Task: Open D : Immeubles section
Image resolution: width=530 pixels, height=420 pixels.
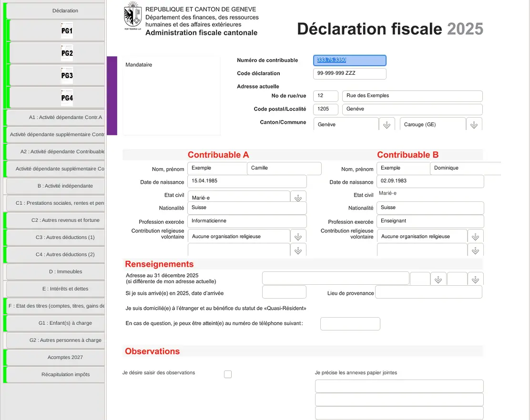Action: click(x=56, y=271)
